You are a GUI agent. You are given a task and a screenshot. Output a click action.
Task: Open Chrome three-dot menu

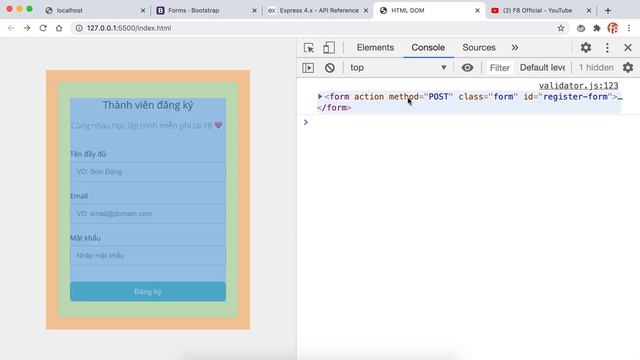pyautogui.click(x=629, y=28)
